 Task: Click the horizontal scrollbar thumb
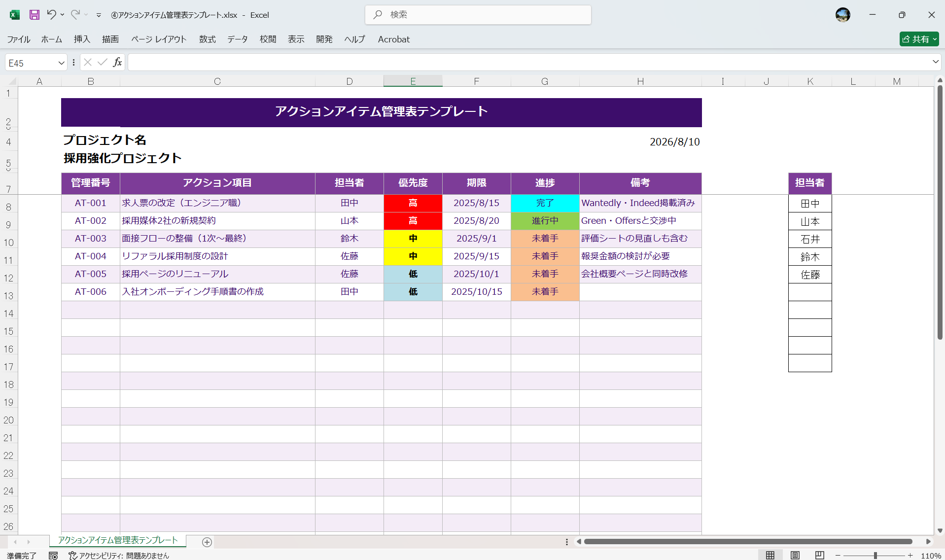coord(748,541)
